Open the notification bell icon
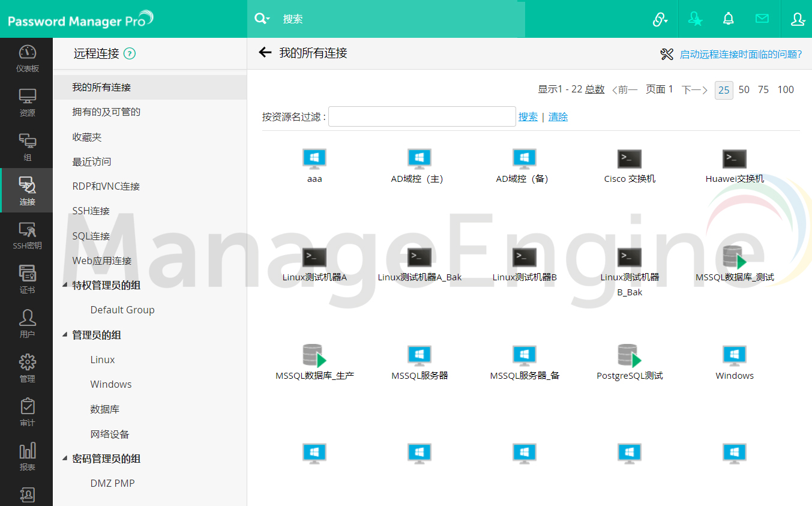Viewport: 812px width, 506px height. [729, 19]
